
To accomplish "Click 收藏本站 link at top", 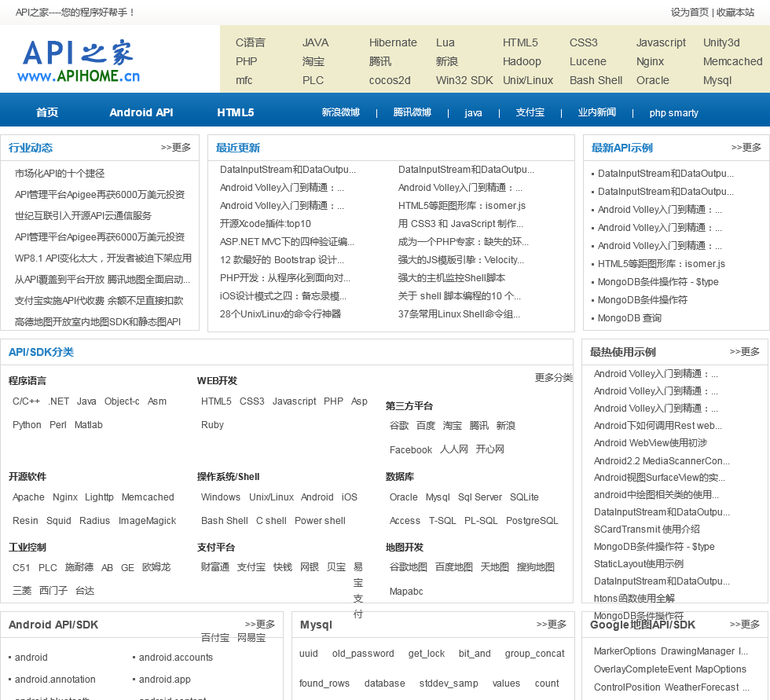I will (x=735, y=13).
